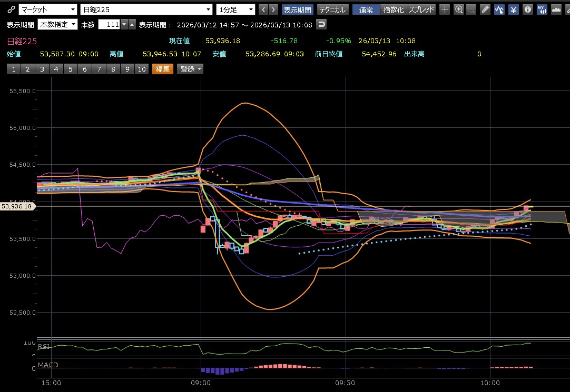Viewport: 570px width, 392px height.
Task: Select the pencil drawing tool
Action: [x=485, y=9]
